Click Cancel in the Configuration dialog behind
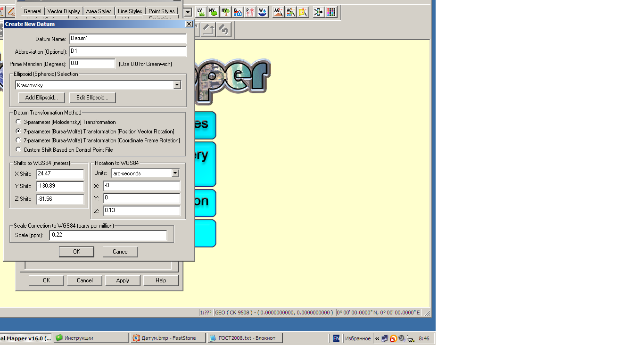644x362 pixels. [85, 280]
